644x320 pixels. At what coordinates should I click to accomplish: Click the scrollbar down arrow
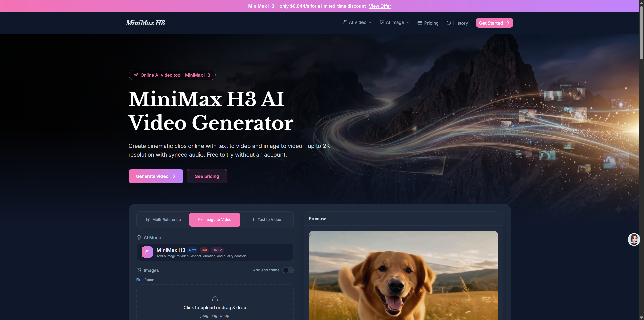[x=642, y=318]
